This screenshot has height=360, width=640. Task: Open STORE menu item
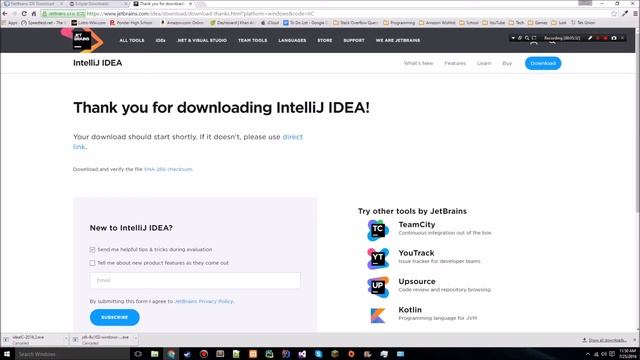point(325,40)
